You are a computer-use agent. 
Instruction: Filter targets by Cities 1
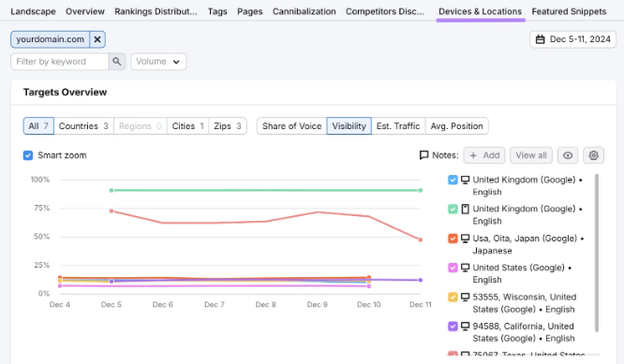[x=187, y=126]
